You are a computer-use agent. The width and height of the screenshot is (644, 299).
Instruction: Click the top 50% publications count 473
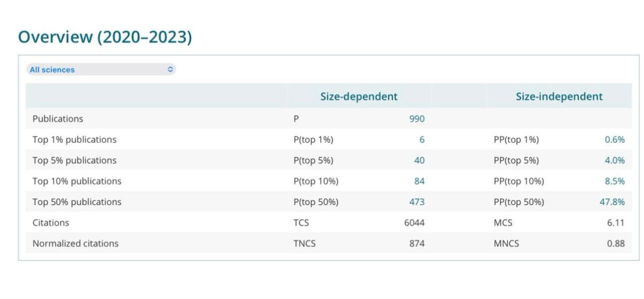(x=416, y=202)
